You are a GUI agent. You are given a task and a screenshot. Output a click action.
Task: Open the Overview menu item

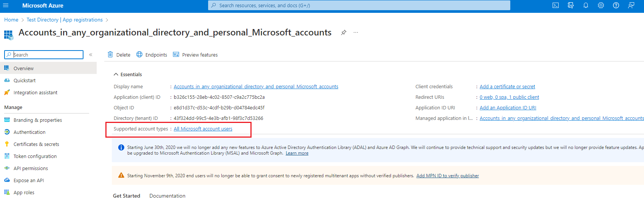coord(48,68)
